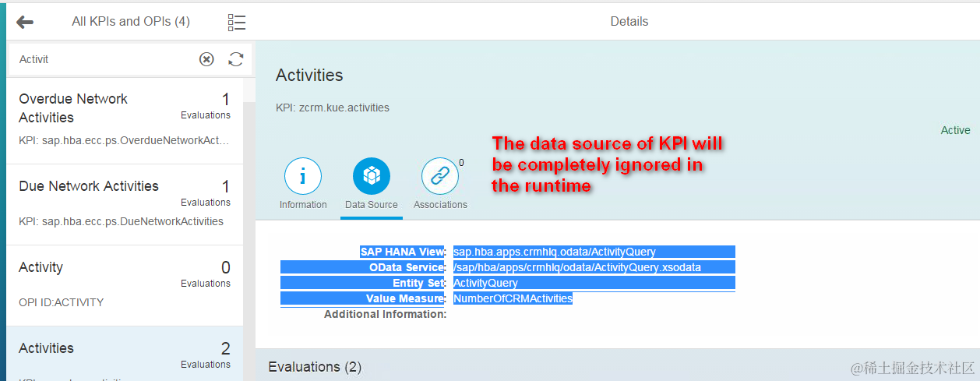Click 'OPI ID:ACTIVITY' text
Viewport: 980px width, 381px height.
click(61, 302)
